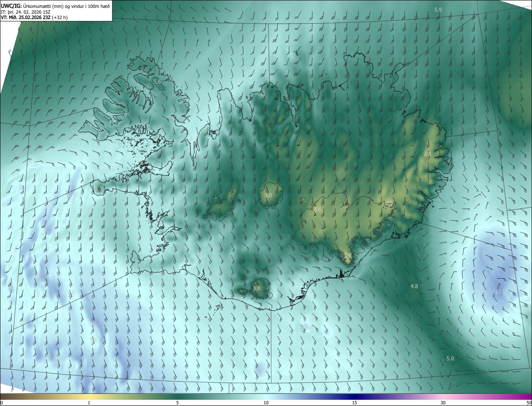The width and height of the screenshot is (532, 406).
Task: Click the 11.7 value southwest of Iceland
Action: [x=96, y=322]
